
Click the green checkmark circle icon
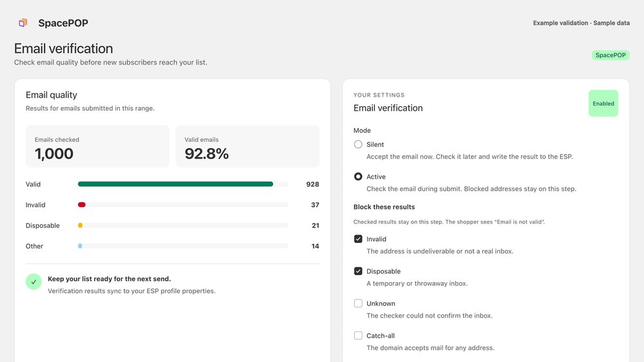click(x=33, y=282)
